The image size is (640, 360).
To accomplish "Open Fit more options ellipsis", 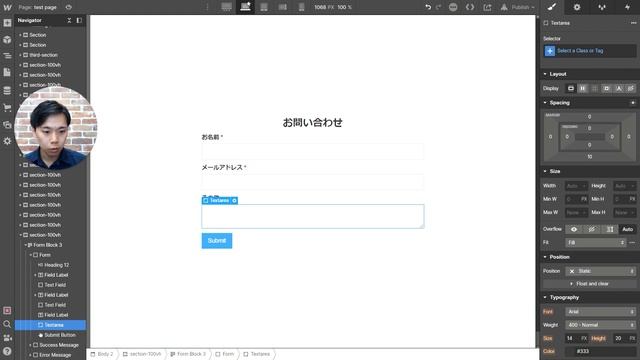I will pyautogui.click(x=632, y=242).
